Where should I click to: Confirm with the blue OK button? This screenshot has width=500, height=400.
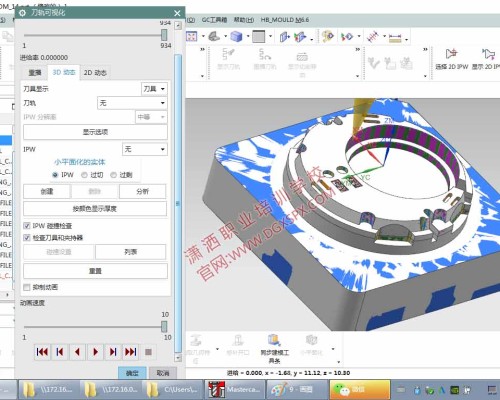(132, 373)
